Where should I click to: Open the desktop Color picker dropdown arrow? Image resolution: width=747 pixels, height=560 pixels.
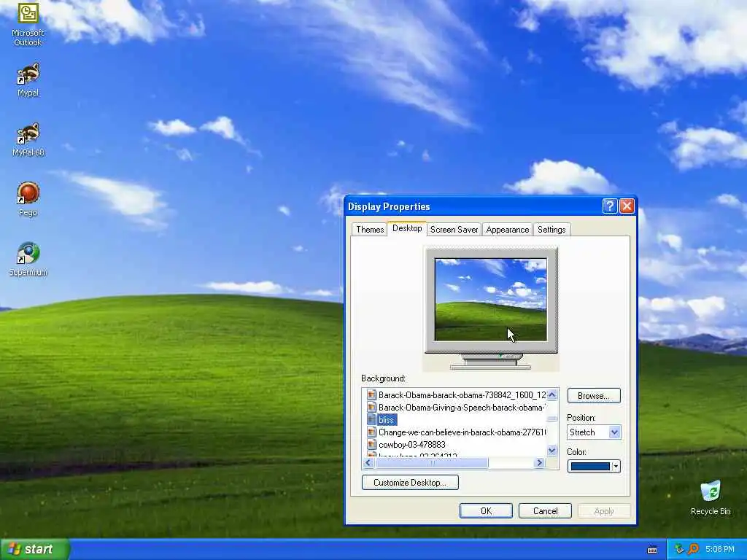click(x=616, y=466)
